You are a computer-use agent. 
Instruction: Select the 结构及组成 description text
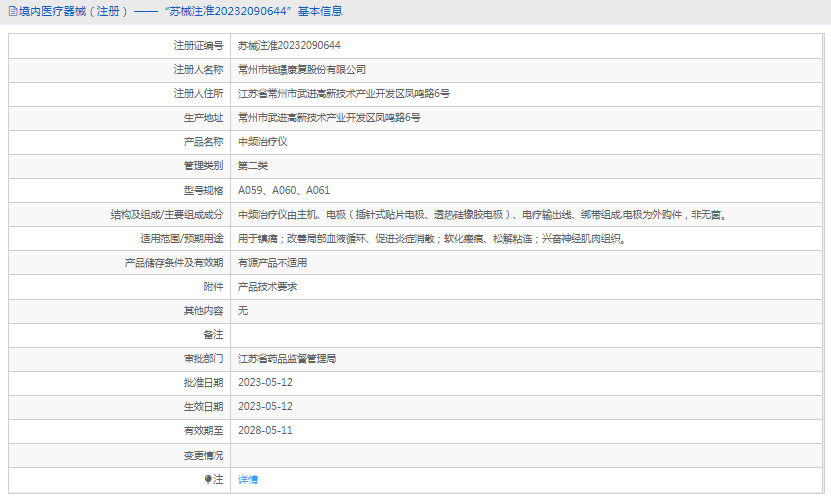tap(484, 215)
